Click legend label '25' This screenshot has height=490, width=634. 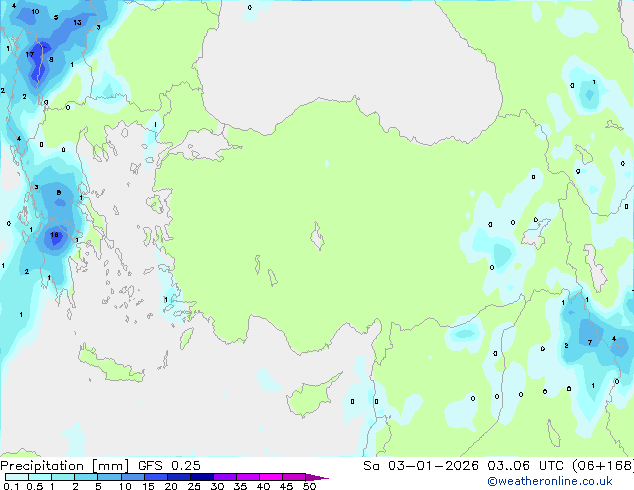(x=194, y=486)
